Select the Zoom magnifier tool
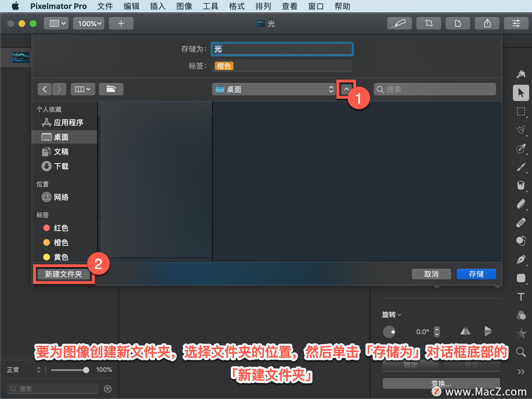The height and width of the screenshot is (399, 532). coord(521,352)
